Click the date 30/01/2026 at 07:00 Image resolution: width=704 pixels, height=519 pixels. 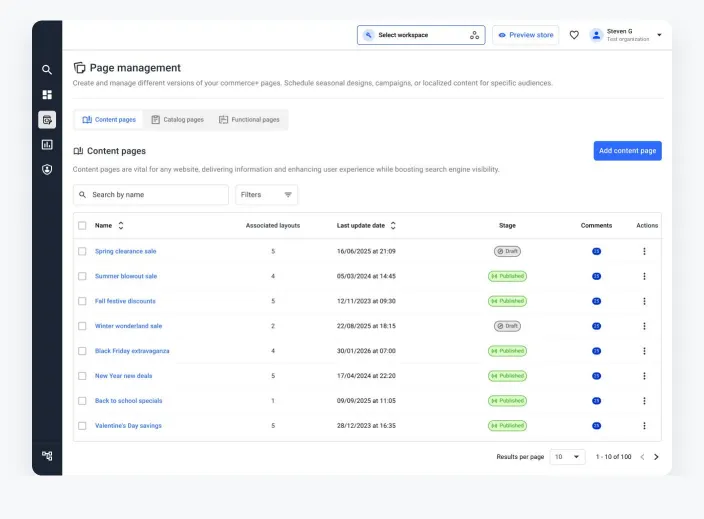[x=366, y=351]
